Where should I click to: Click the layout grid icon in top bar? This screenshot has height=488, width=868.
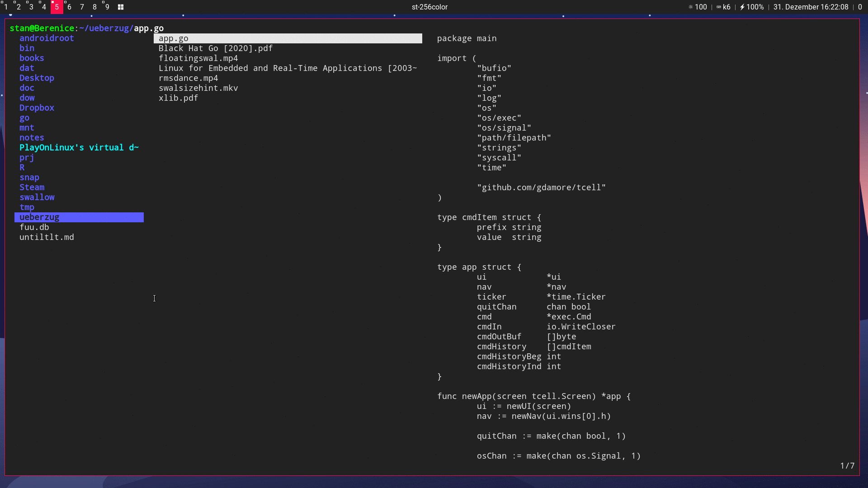point(121,7)
